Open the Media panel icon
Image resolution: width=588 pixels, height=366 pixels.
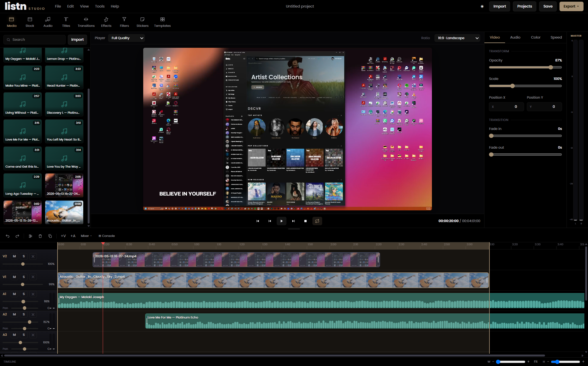(x=11, y=22)
